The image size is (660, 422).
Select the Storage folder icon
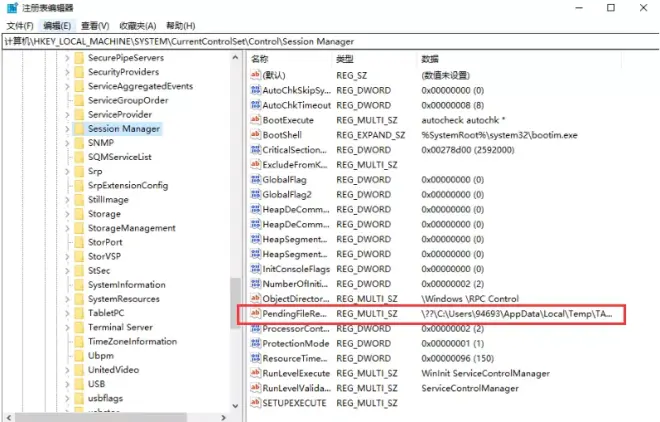click(x=79, y=214)
